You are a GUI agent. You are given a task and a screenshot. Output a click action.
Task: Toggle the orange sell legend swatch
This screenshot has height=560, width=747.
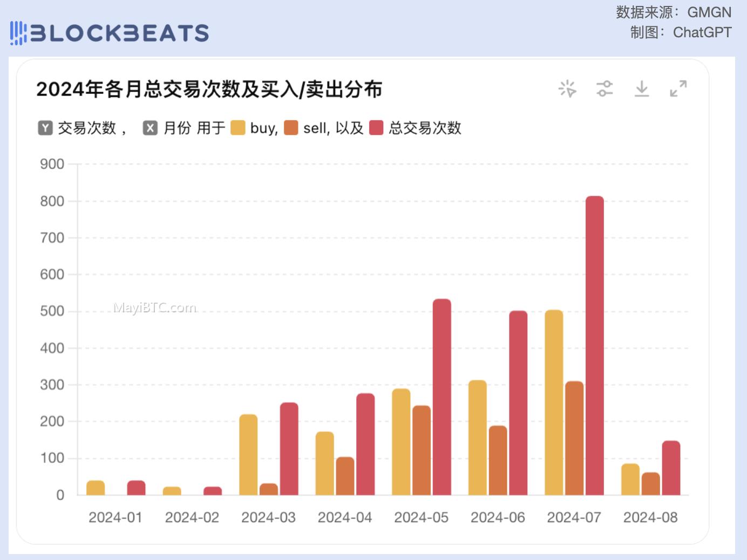[291, 128]
